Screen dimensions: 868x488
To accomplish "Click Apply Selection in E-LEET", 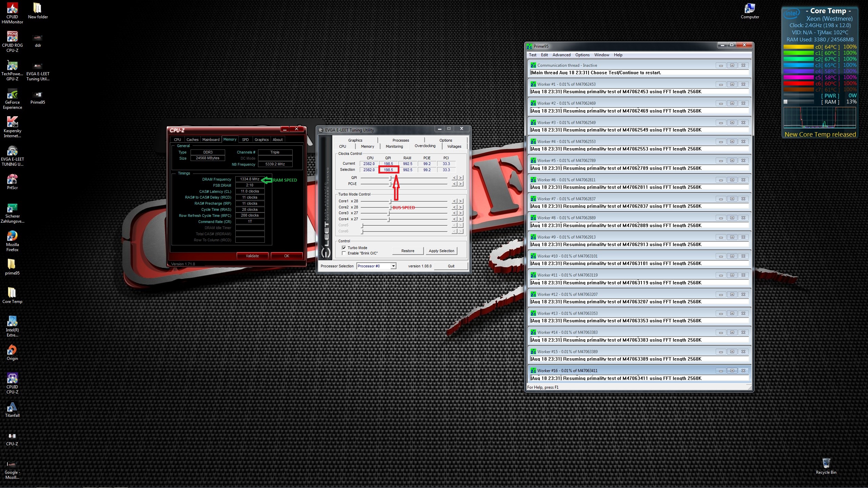I will coord(441,251).
